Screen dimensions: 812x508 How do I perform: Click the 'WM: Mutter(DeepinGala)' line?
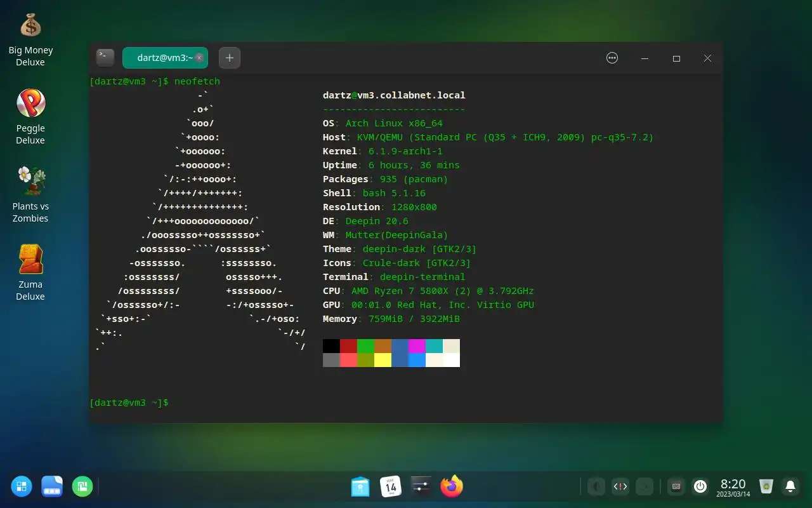[385, 235]
